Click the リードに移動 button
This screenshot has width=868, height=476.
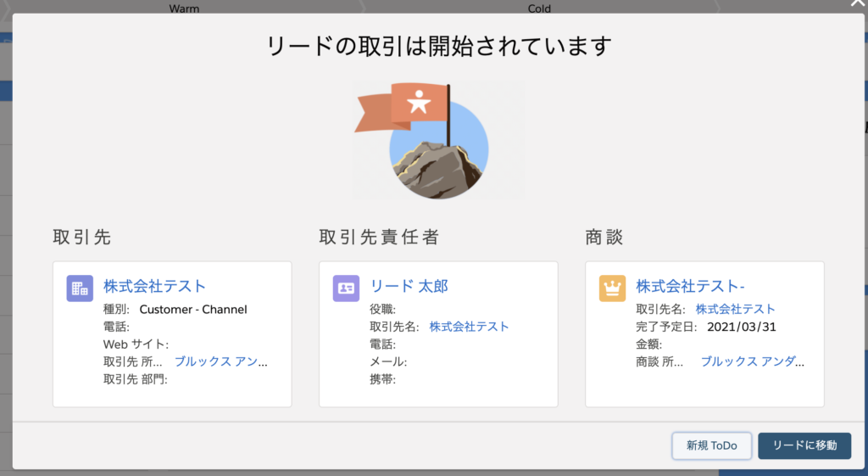804,445
